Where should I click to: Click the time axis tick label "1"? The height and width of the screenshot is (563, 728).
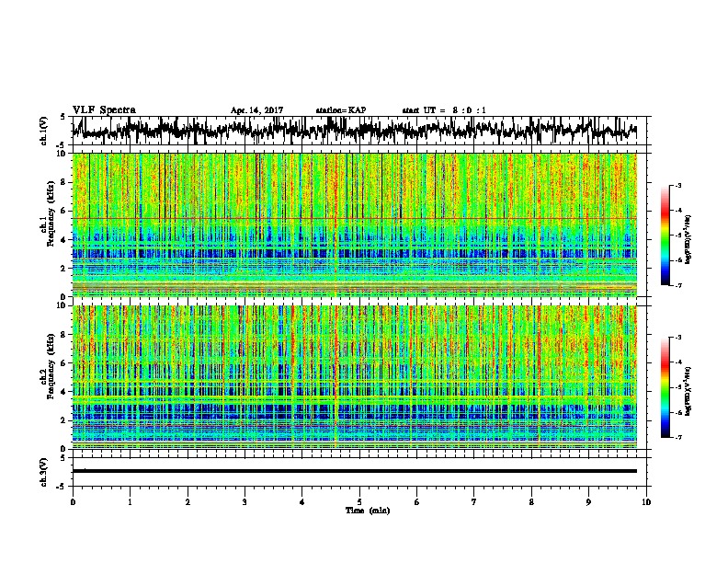(x=130, y=502)
